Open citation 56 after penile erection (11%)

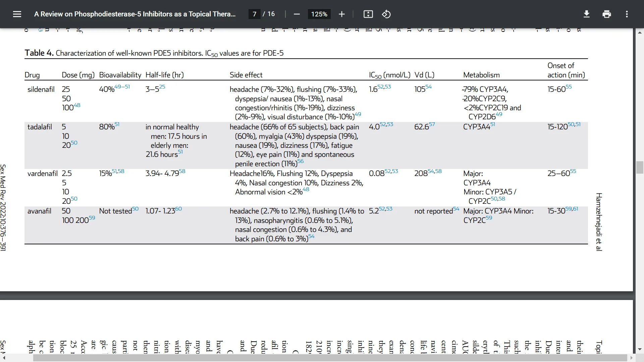pos(301,161)
